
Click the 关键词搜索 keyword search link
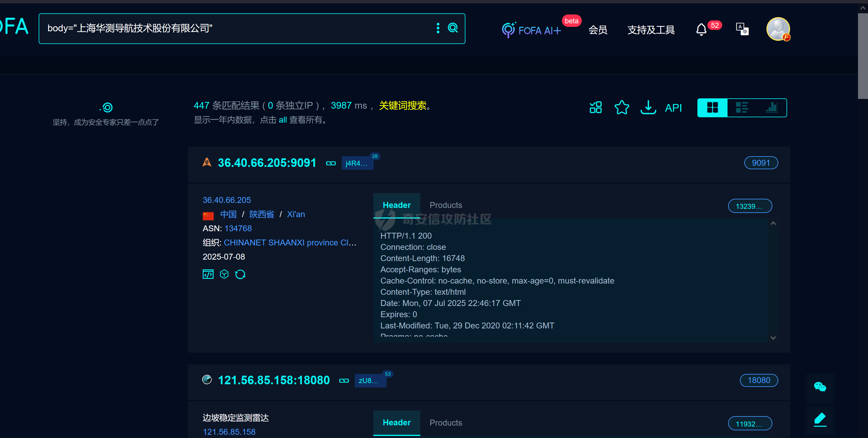coord(402,105)
